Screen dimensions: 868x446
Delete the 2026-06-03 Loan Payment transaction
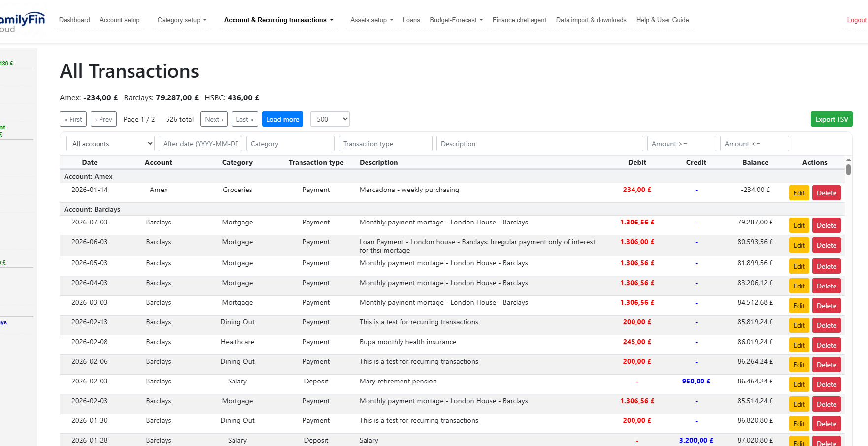pyautogui.click(x=827, y=245)
